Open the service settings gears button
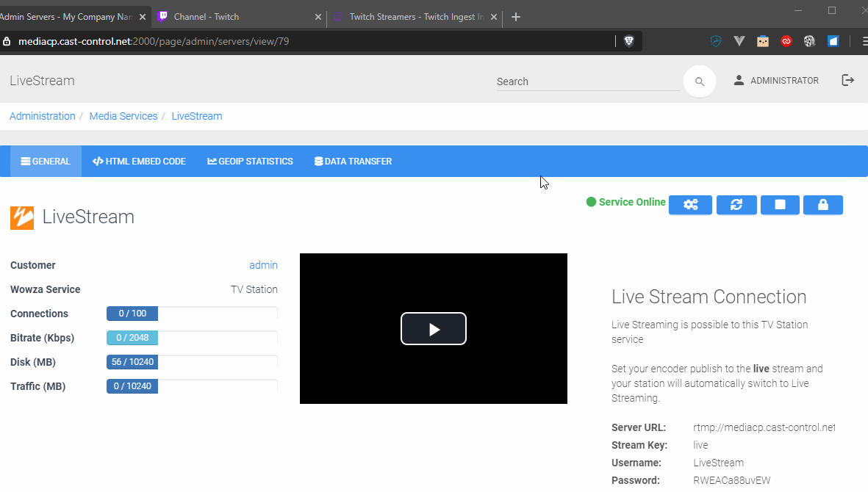 (x=690, y=205)
